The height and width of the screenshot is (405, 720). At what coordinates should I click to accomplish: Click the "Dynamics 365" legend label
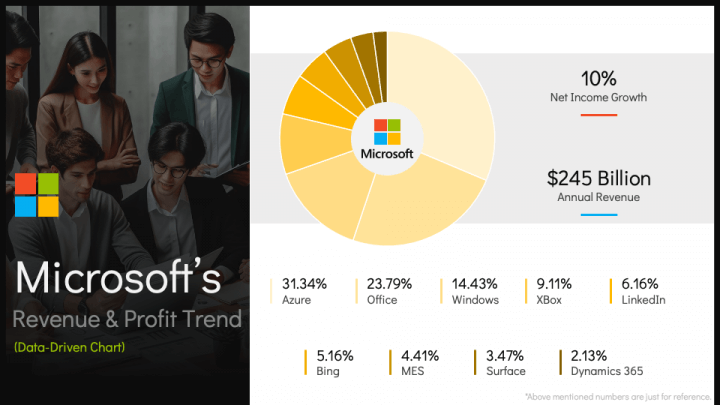[607, 371]
